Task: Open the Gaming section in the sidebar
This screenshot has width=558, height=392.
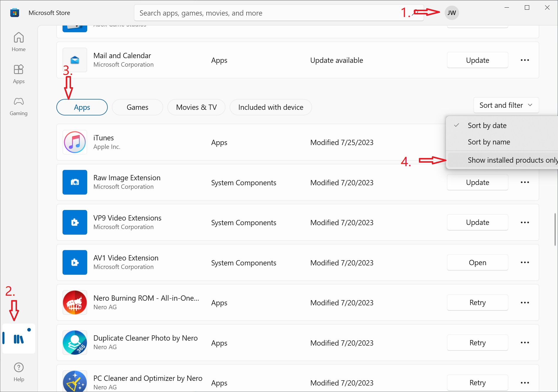Action: tap(18, 106)
